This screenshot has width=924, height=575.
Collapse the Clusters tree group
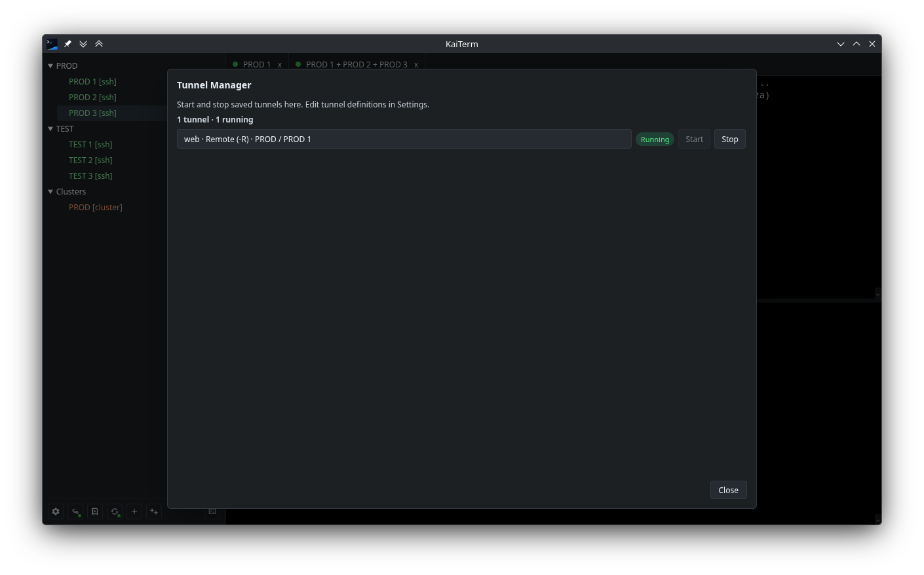[x=50, y=192]
